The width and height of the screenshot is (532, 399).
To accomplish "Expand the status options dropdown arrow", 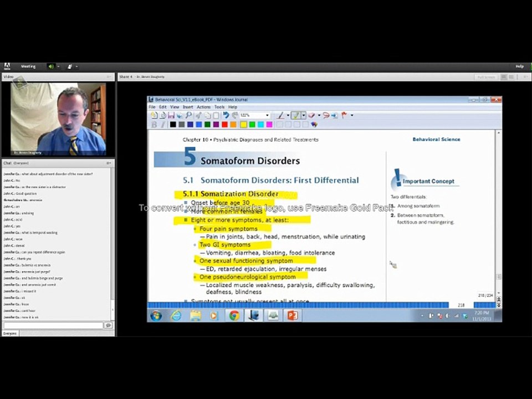I will click(76, 66).
